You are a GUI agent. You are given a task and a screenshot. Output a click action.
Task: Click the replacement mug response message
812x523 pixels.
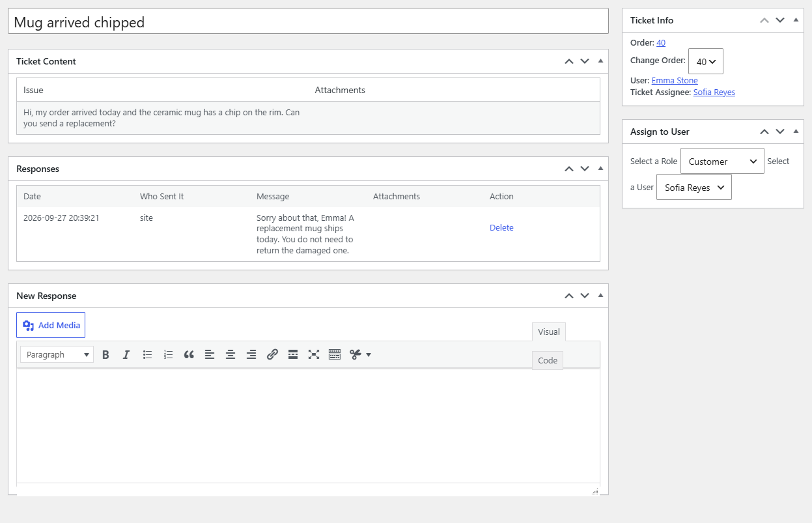click(305, 234)
